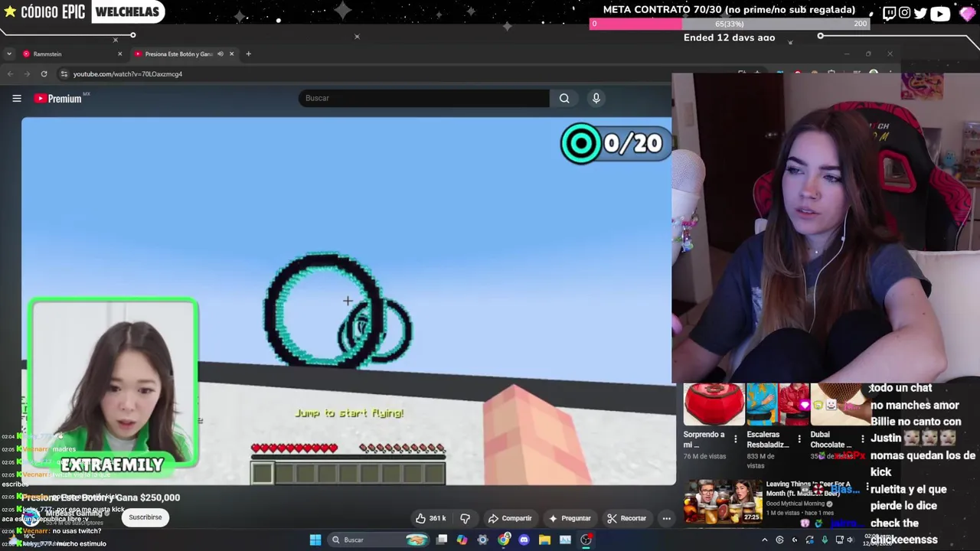Click the YouTube search magnifier button

564,98
